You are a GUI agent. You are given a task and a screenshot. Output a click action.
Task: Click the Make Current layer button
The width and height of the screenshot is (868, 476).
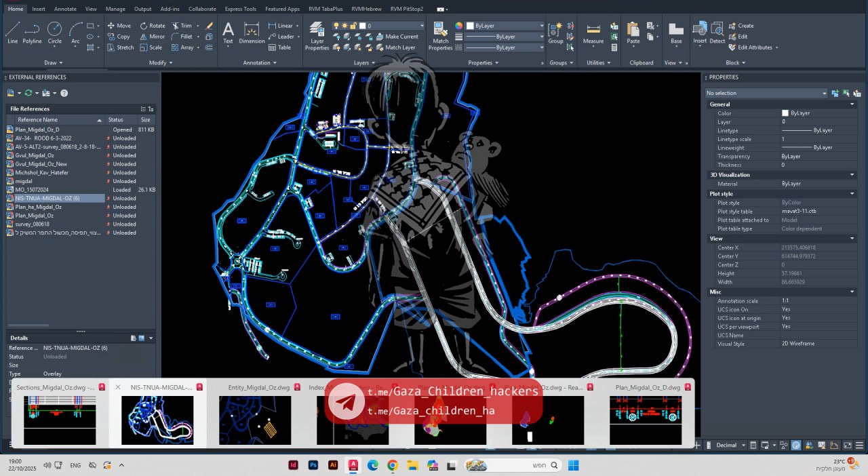point(401,37)
